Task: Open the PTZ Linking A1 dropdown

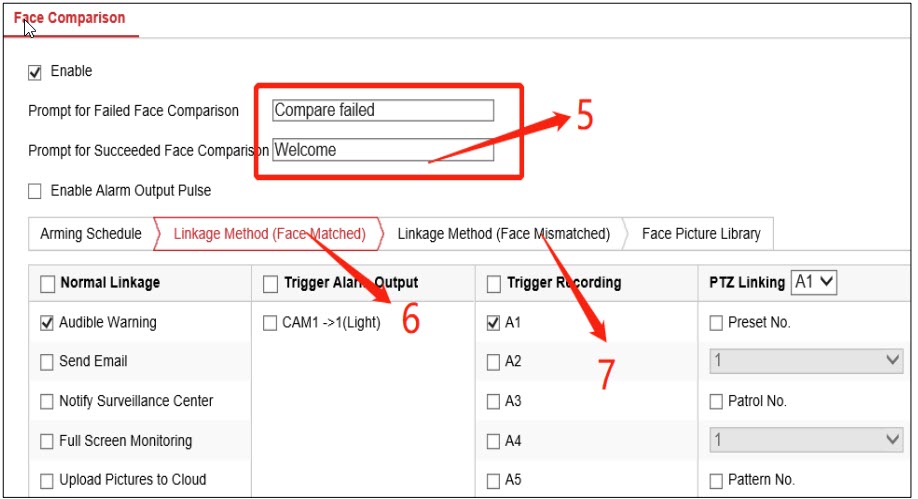Action: [813, 283]
